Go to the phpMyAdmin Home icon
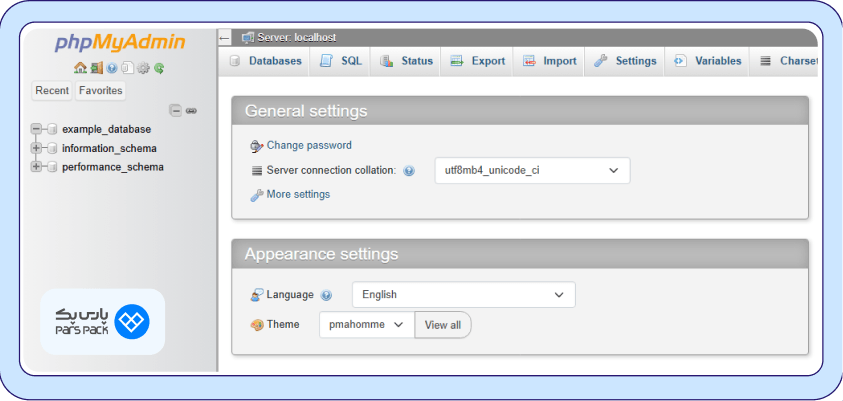Image resolution: width=843 pixels, height=401 pixels. 80,68
